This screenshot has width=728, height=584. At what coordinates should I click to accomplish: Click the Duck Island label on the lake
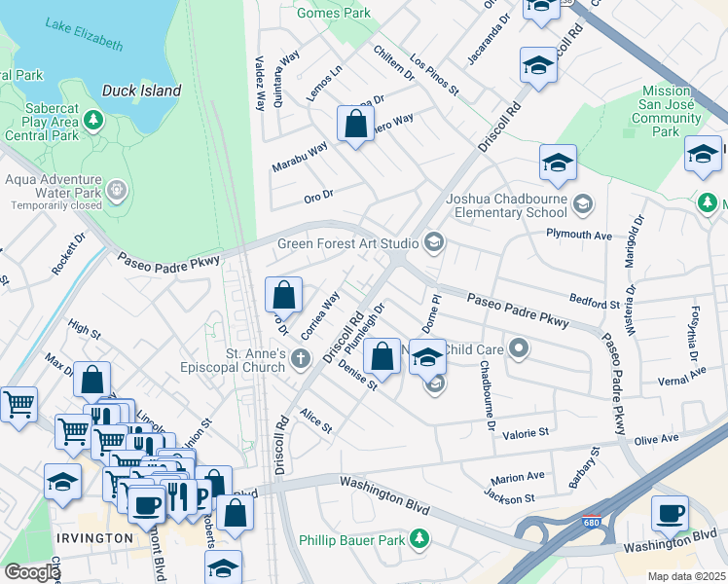coord(141,91)
